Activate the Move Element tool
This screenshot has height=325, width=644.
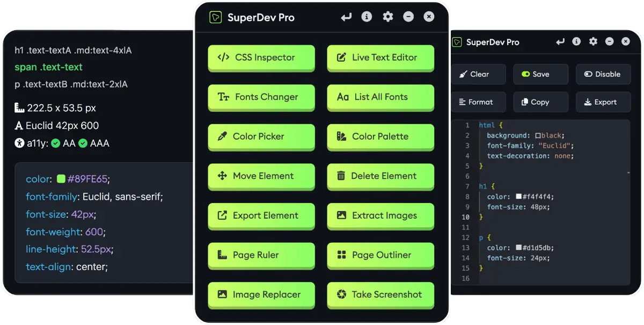(261, 176)
